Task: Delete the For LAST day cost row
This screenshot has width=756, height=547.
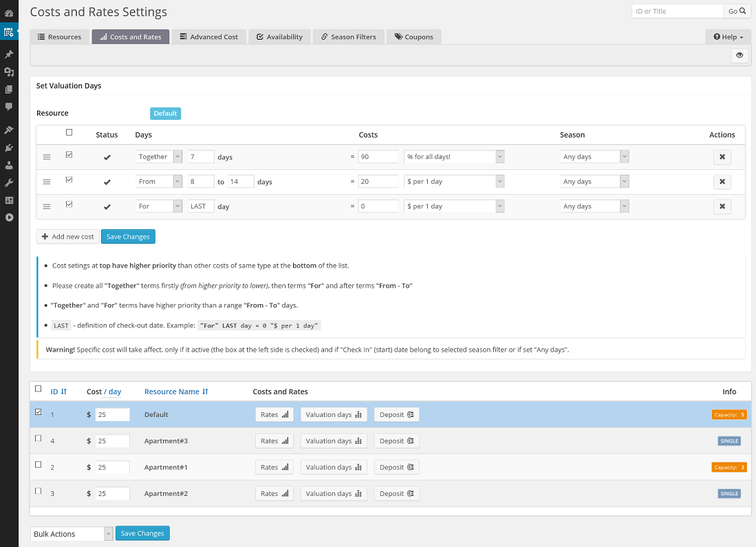Action: click(722, 206)
